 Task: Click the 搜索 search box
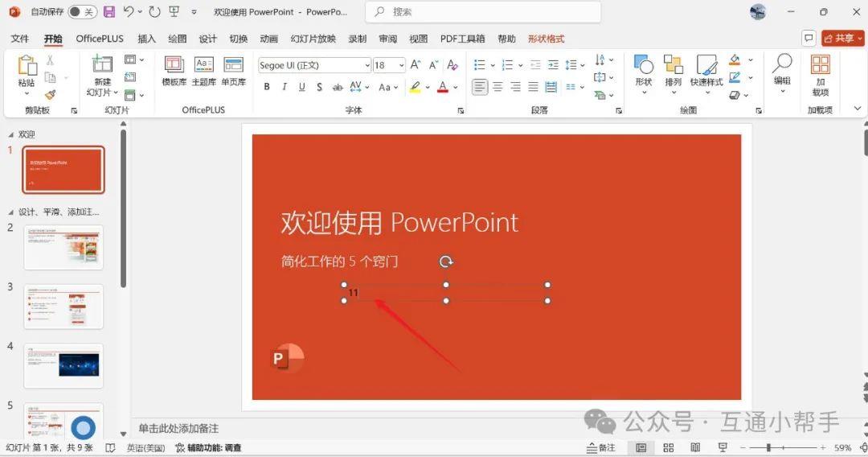[x=483, y=11]
